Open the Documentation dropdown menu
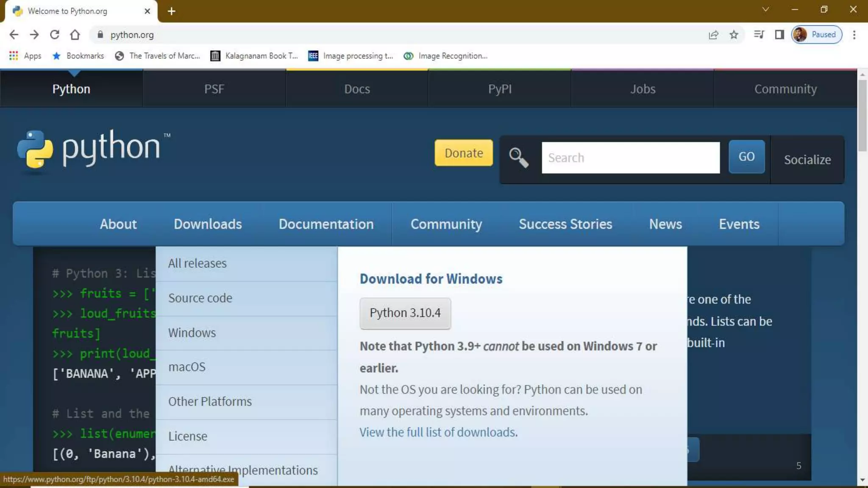 click(x=326, y=224)
